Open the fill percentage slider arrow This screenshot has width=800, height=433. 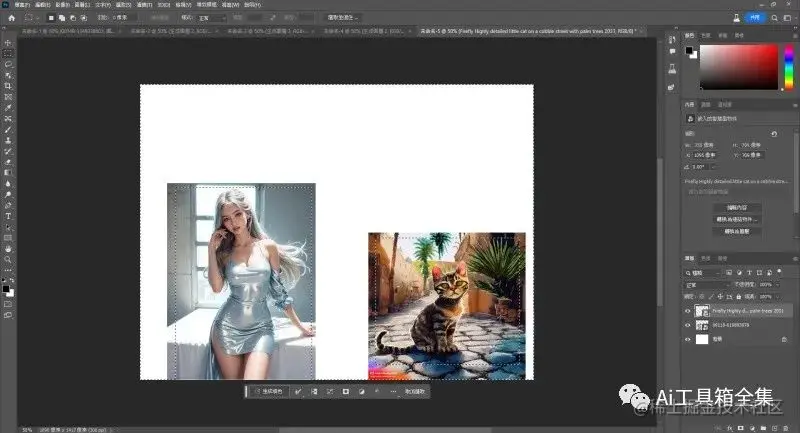pyautogui.click(x=778, y=296)
